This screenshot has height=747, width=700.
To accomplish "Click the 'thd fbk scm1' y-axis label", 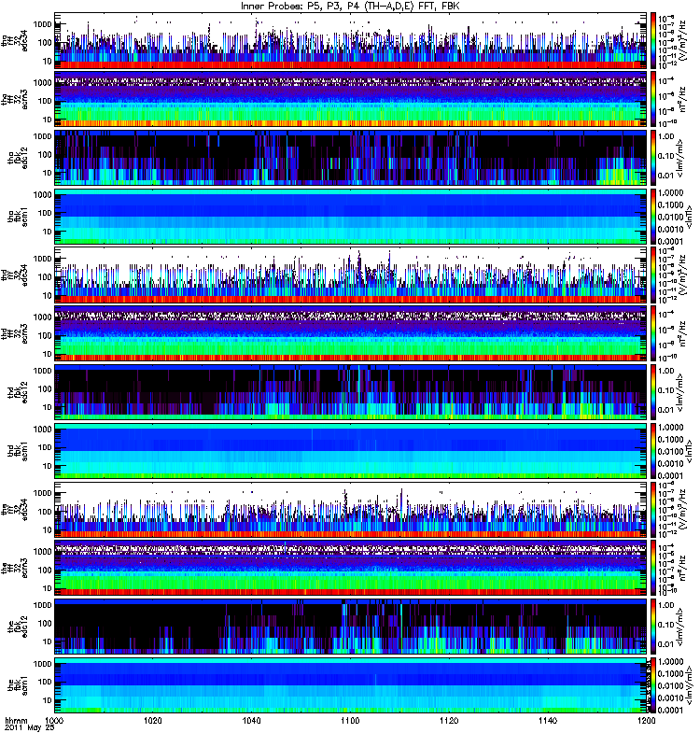I will [18, 451].
